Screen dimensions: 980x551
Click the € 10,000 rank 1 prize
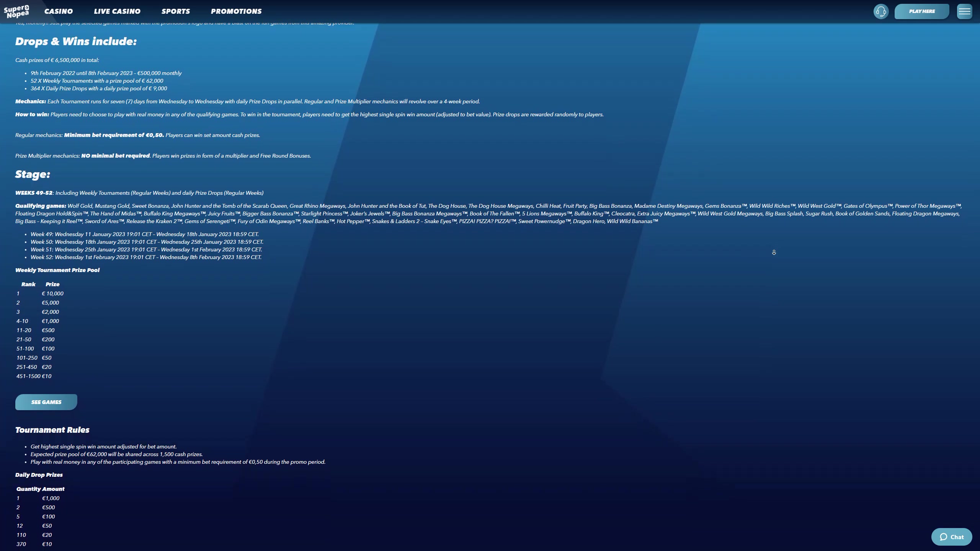click(53, 293)
